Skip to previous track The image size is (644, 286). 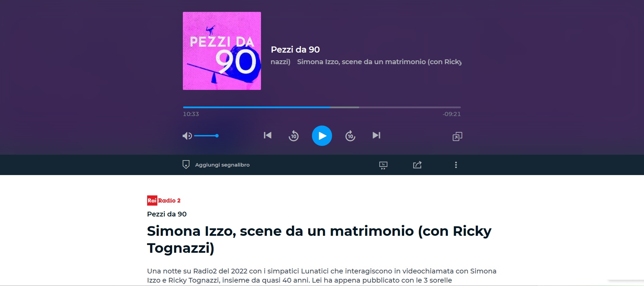(x=267, y=135)
